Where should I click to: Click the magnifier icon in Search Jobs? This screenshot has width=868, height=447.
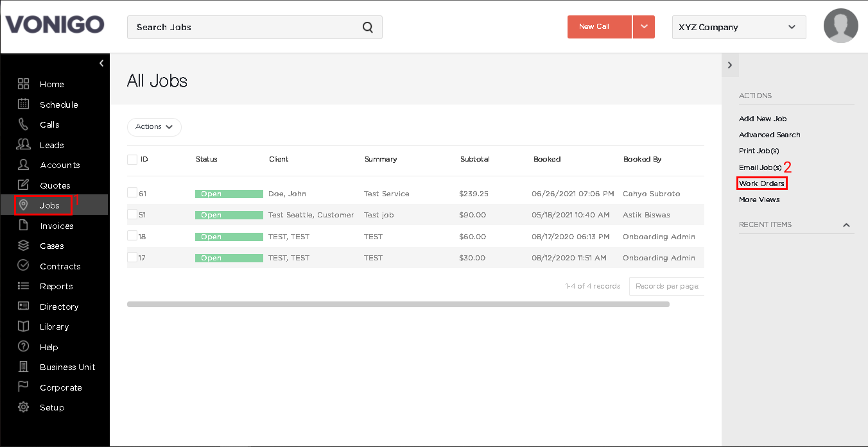[367, 27]
